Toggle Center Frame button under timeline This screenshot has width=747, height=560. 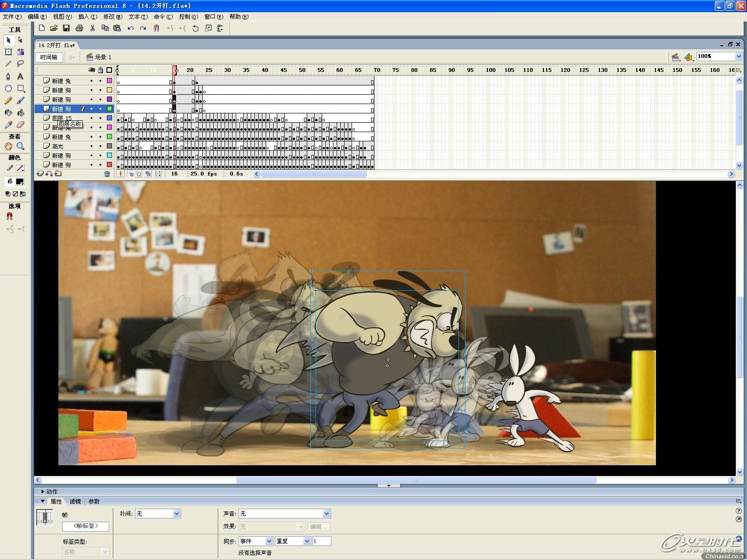click(x=121, y=174)
